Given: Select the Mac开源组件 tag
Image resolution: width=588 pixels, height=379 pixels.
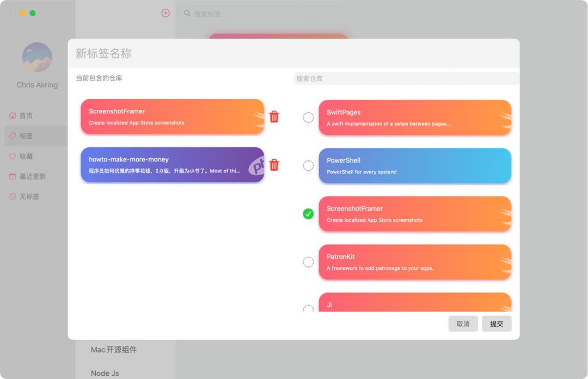Looking at the screenshot, I should point(114,350).
